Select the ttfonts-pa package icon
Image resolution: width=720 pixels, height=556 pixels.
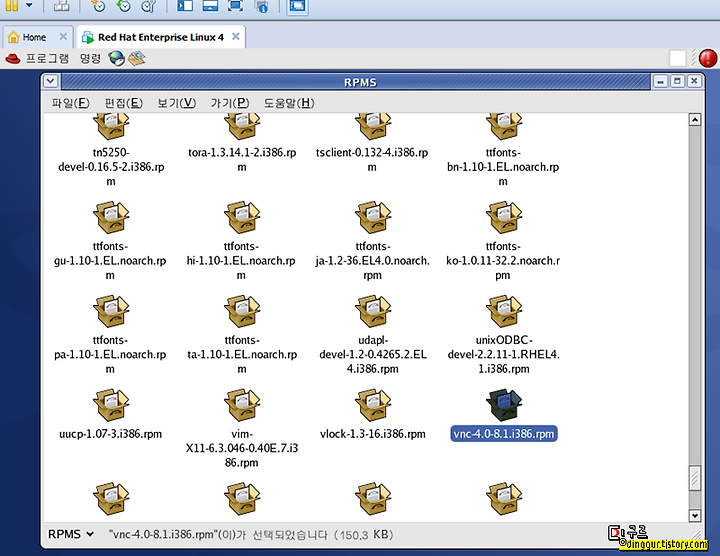111,311
